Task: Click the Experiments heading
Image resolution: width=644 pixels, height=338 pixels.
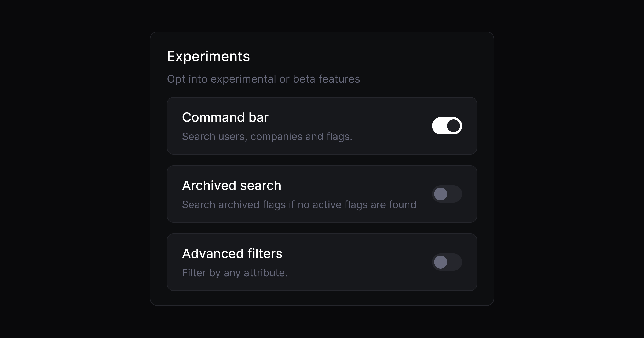Action: [x=208, y=57]
